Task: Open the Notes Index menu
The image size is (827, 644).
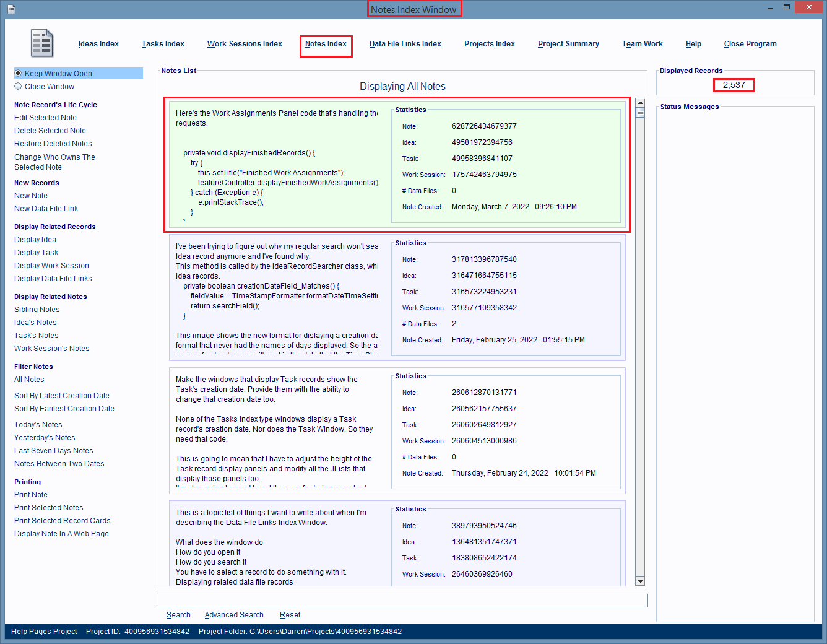Action: click(x=326, y=44)
